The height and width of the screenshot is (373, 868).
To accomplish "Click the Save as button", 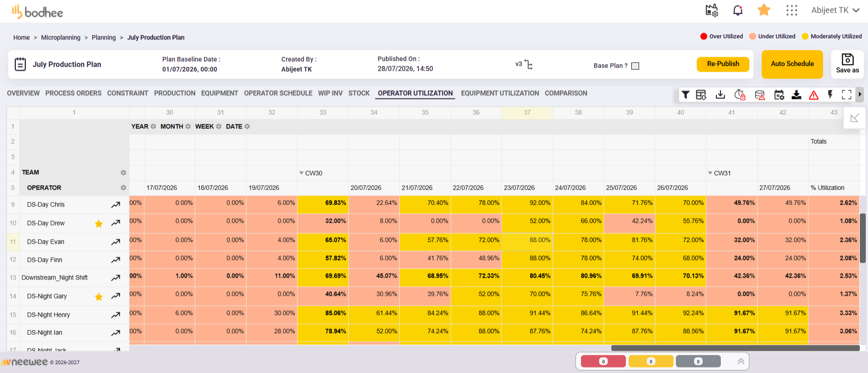I will coord(848,64).
